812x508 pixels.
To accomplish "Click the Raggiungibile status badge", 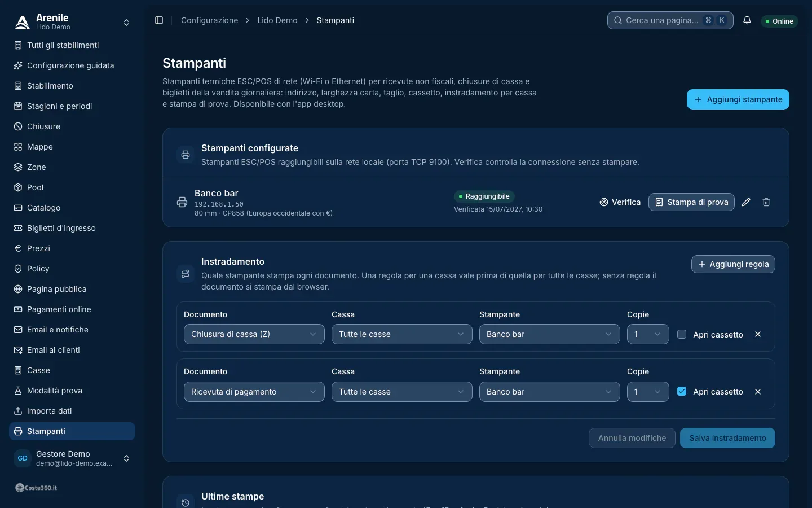I will pyautogui.click(x=484, y=196).
